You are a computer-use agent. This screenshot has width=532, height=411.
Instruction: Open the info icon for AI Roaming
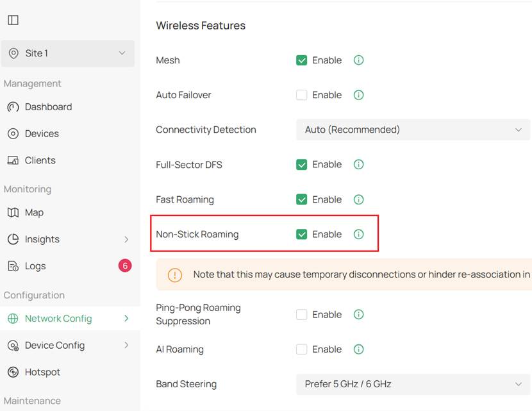[359, 349]
